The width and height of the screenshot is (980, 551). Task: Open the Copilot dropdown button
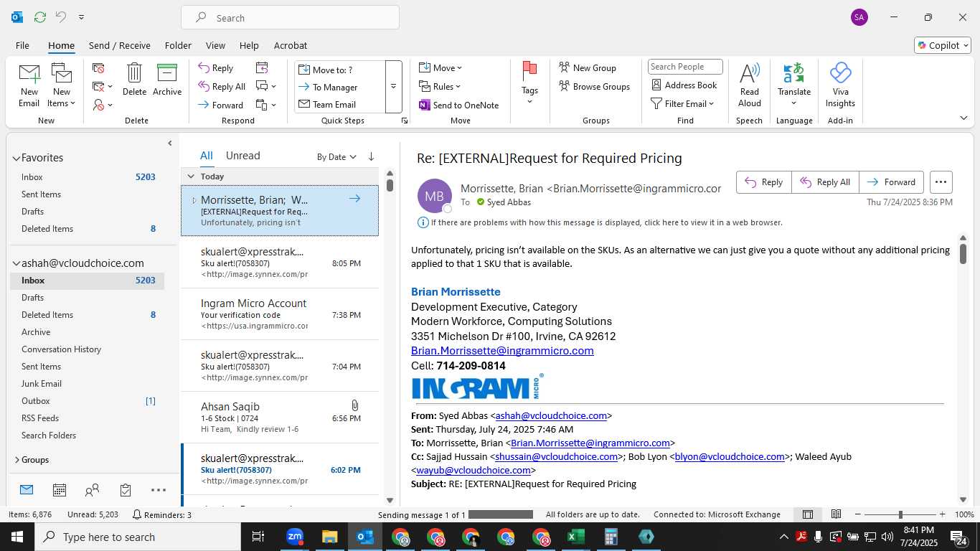tap(943, 45)
